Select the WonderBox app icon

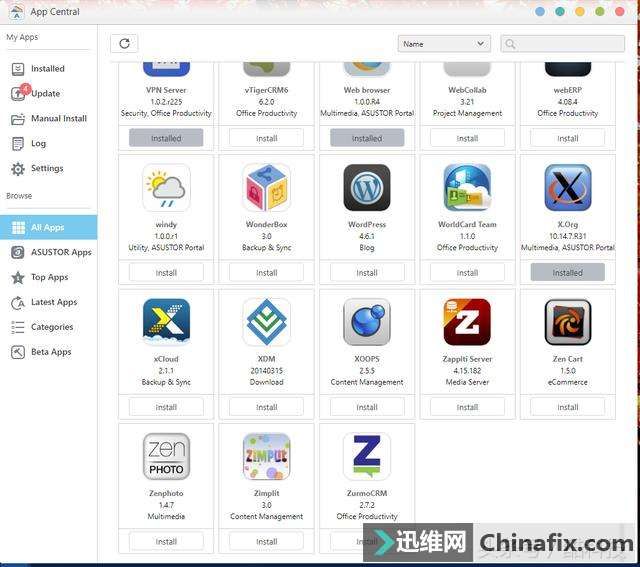click(x=267, y=188)
